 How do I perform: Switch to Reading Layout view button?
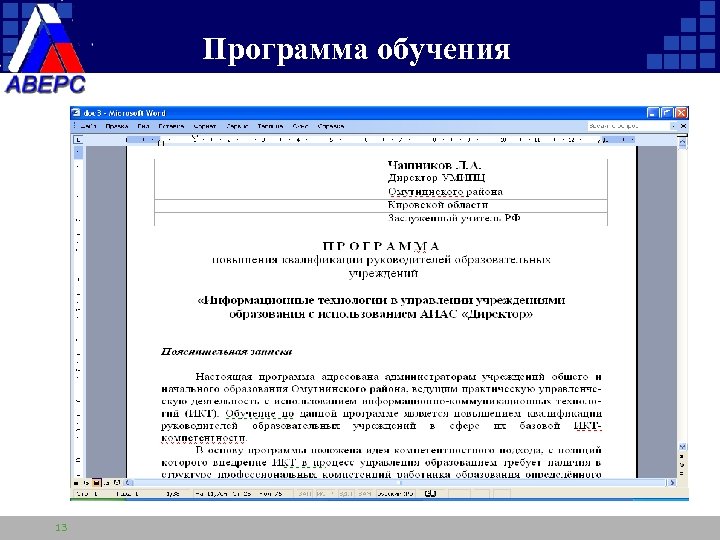[x=116, y=483]
